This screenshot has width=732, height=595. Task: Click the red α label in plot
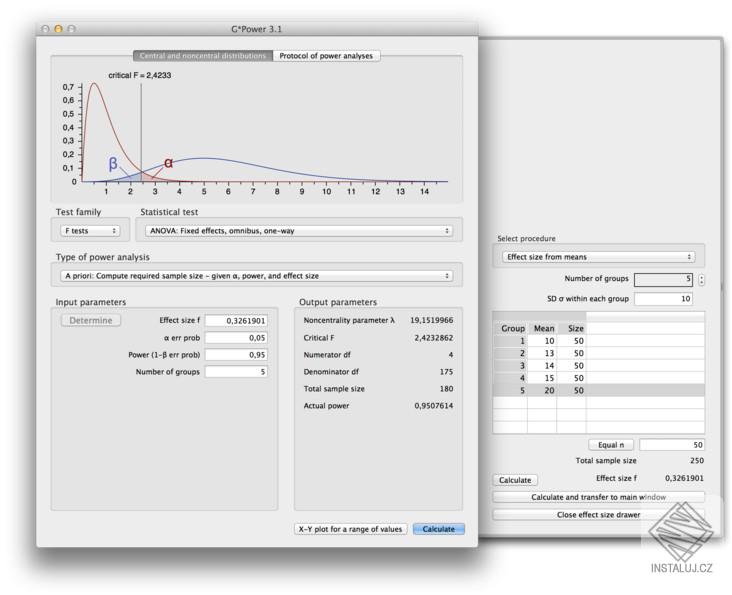[x=168, y=162]
